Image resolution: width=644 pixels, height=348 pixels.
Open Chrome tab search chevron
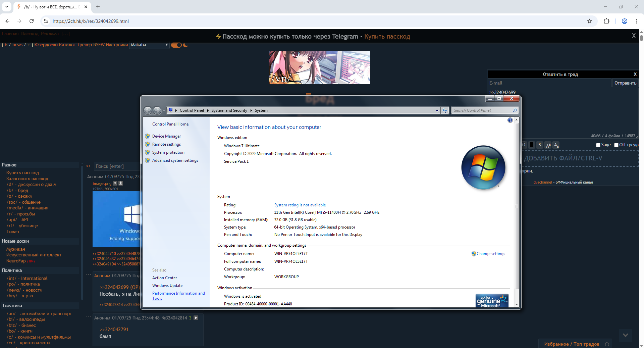click(x=6, y=7)
